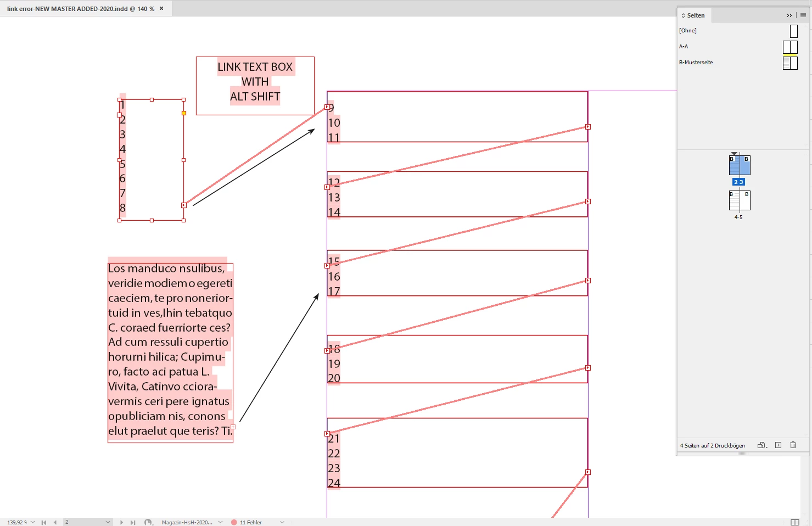This screenshot has width=812, height=526.
Task: Select the text frame containing 21 to 24
Action: click(457, 453)
